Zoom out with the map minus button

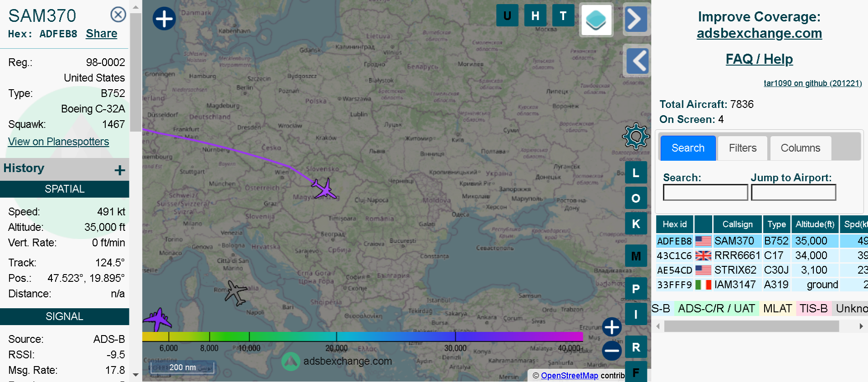click(x=611, y=351)
